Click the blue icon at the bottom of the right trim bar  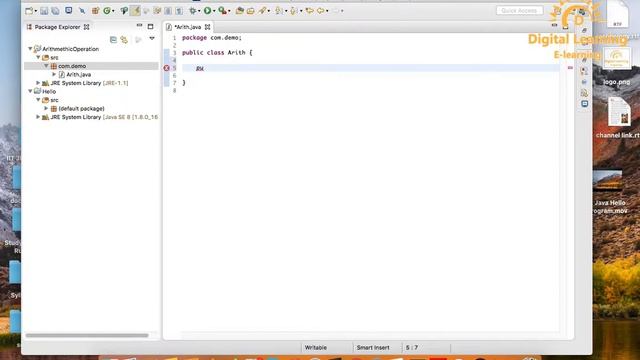tap(584, 104)
